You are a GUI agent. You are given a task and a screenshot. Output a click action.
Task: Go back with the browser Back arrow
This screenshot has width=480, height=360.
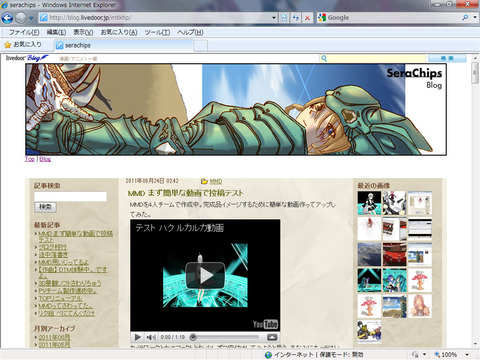pos(7,18)
